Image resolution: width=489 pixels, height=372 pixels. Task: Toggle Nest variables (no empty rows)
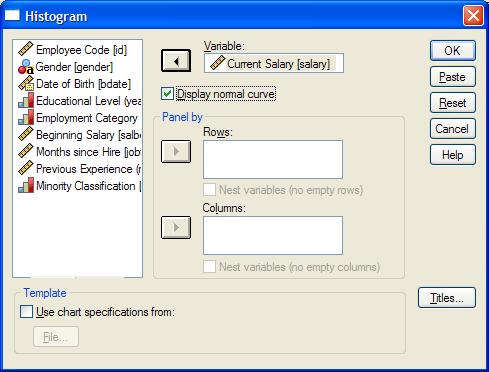209,190
